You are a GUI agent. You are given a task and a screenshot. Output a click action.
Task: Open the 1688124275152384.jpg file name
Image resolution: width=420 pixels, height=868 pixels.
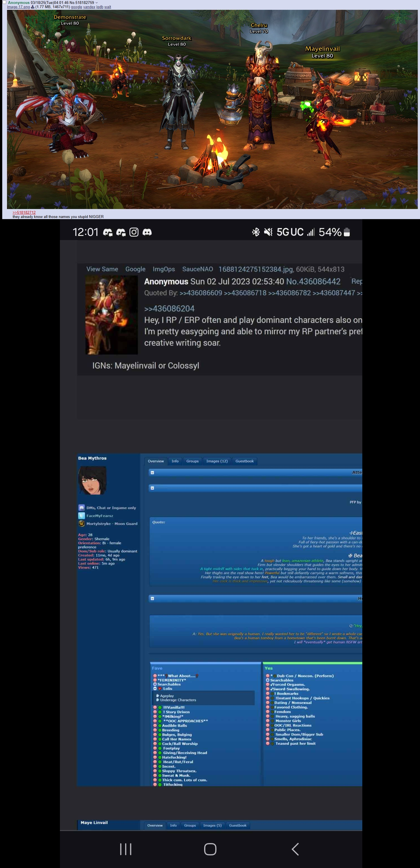tap(256, 269)
